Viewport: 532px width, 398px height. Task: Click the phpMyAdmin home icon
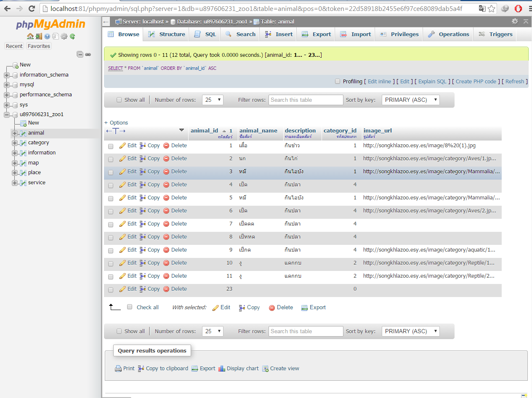click(x=30, y=37)
